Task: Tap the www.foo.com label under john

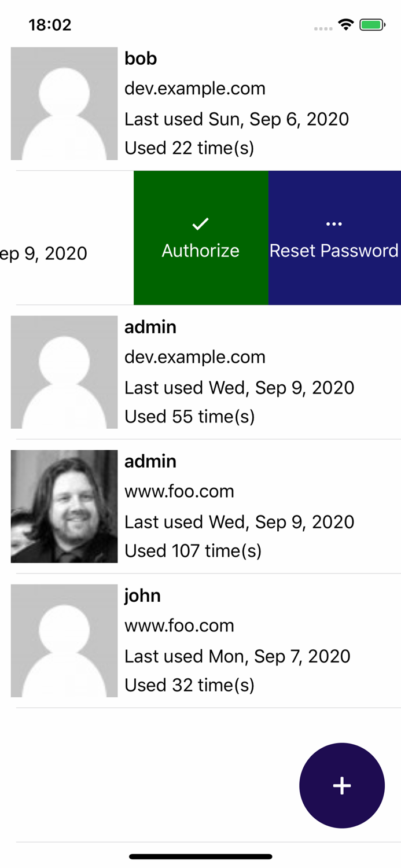Action: 179,626
